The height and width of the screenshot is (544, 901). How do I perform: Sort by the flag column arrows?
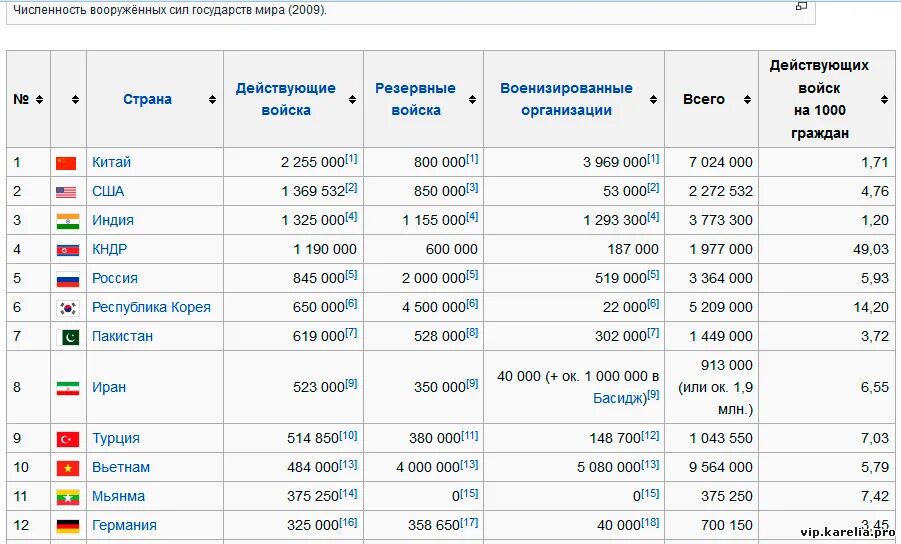tap(75, 99)
